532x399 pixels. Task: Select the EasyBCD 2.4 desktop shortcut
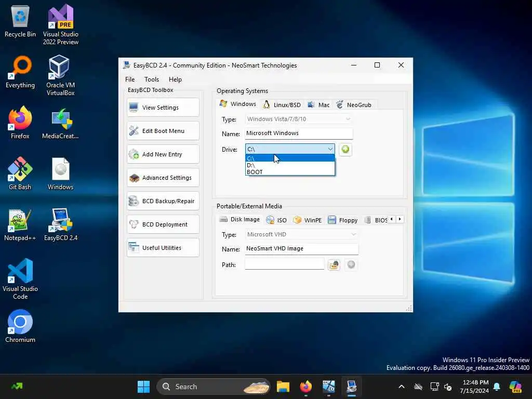pyautogui.click(x=61, y=225)
